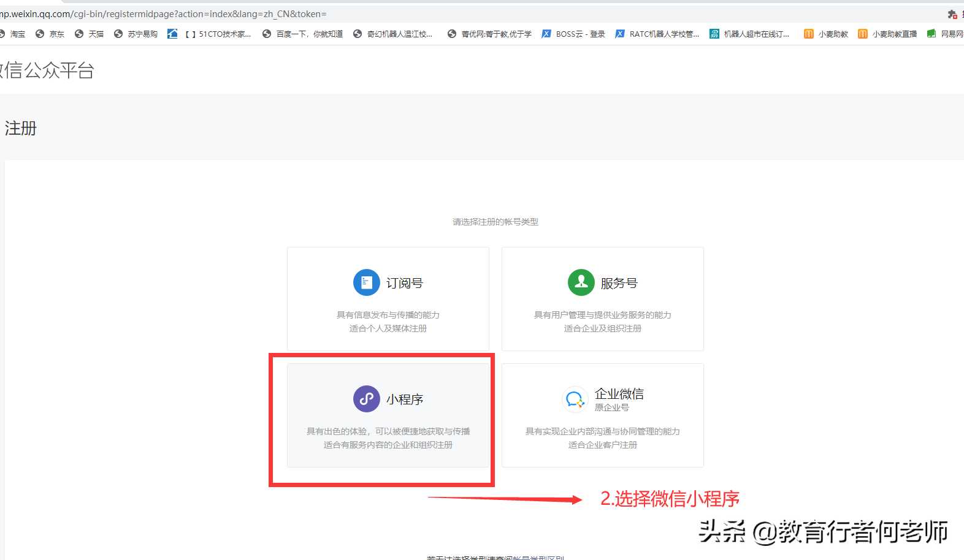The height and width of the screenshot is (560, 964).
Task: Click the browser extensions puzzle icon
Action: 952,14
